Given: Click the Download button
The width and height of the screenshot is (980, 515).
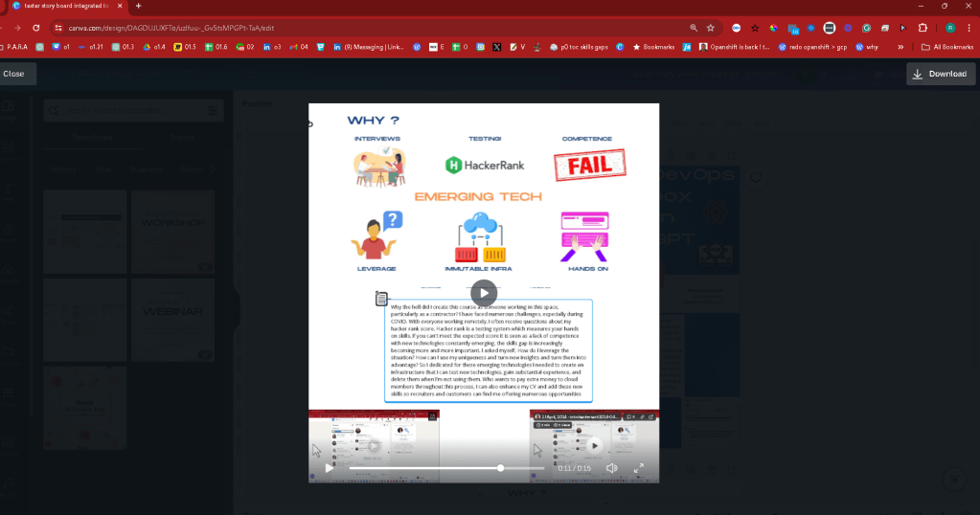Looking at the screenshot, I should pyautogui.click(x=941, y=74).
